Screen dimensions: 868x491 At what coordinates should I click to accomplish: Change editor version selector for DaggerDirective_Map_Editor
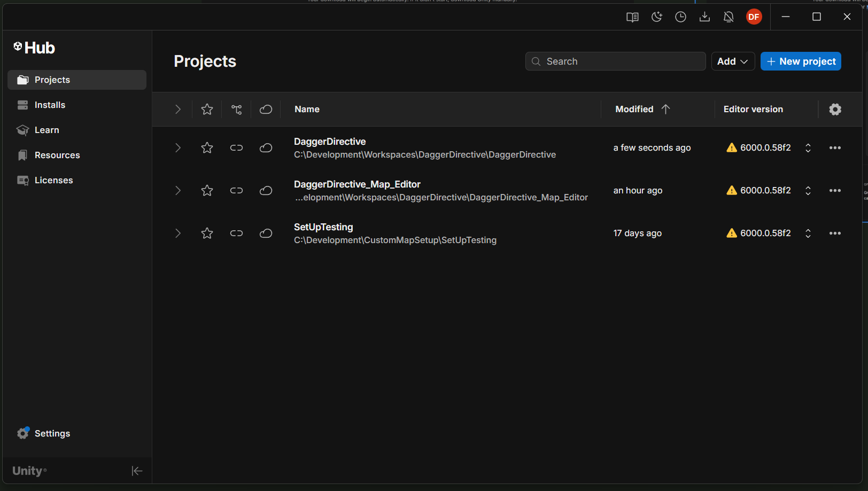[x=808, y=191]
